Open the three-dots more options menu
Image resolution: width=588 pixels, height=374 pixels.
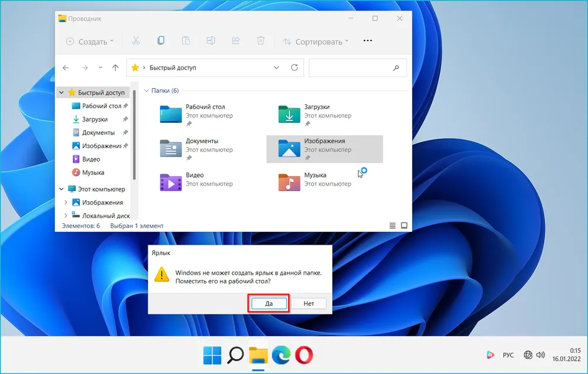368,41
